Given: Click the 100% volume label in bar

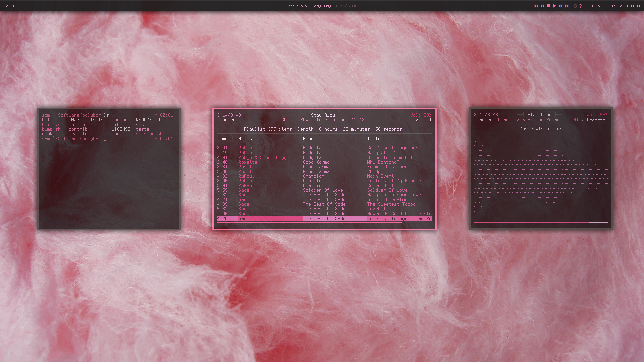Looking at the screenshot, I should coord(595,6).
